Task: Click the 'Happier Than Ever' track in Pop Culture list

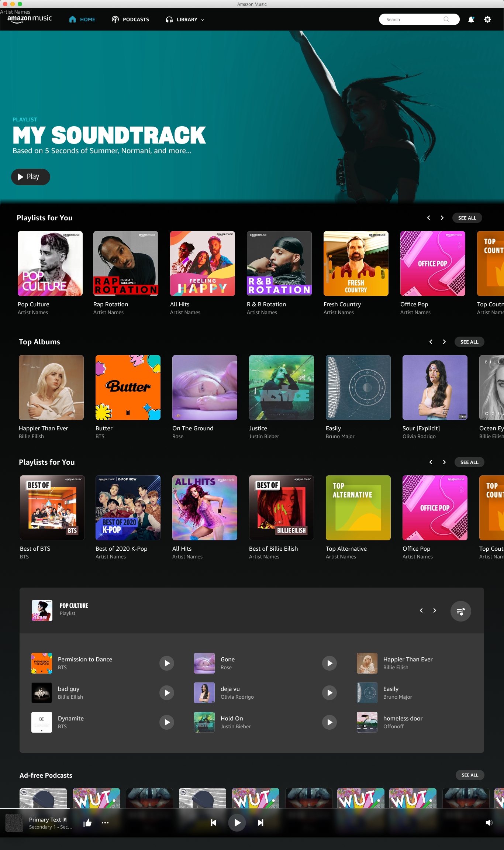Action: tap(408, 659)
